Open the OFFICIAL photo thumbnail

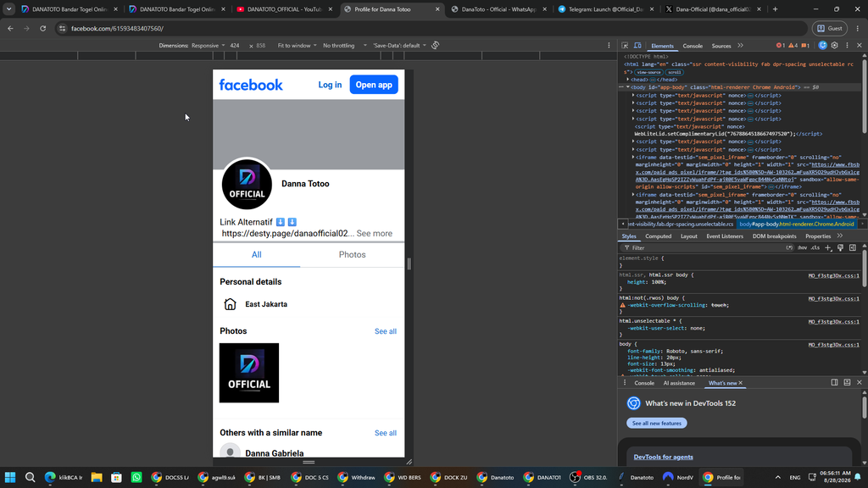[249, 373]
